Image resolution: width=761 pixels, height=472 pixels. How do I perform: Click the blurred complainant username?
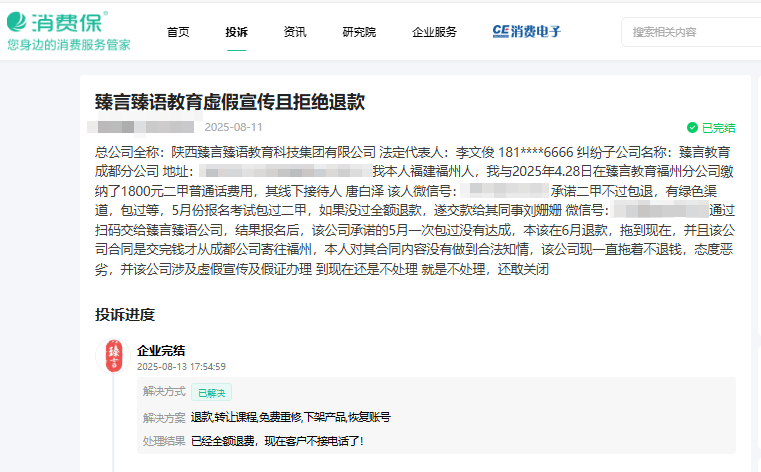[x=141, y=127]
